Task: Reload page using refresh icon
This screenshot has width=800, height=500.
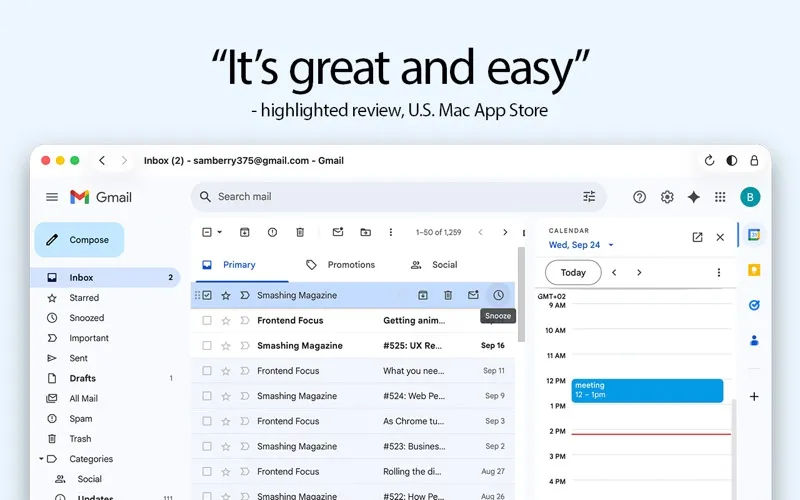Action: 709,161
